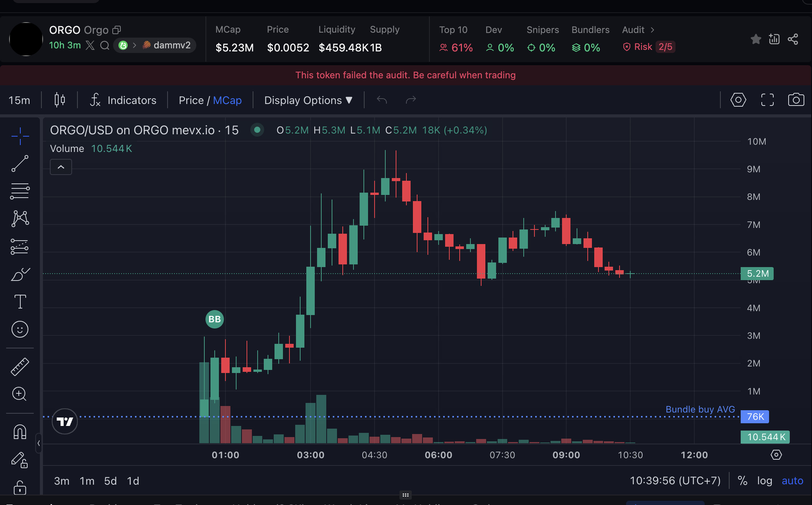Activate the zoom in tool

pyautogui.click(x=20, y=394)
